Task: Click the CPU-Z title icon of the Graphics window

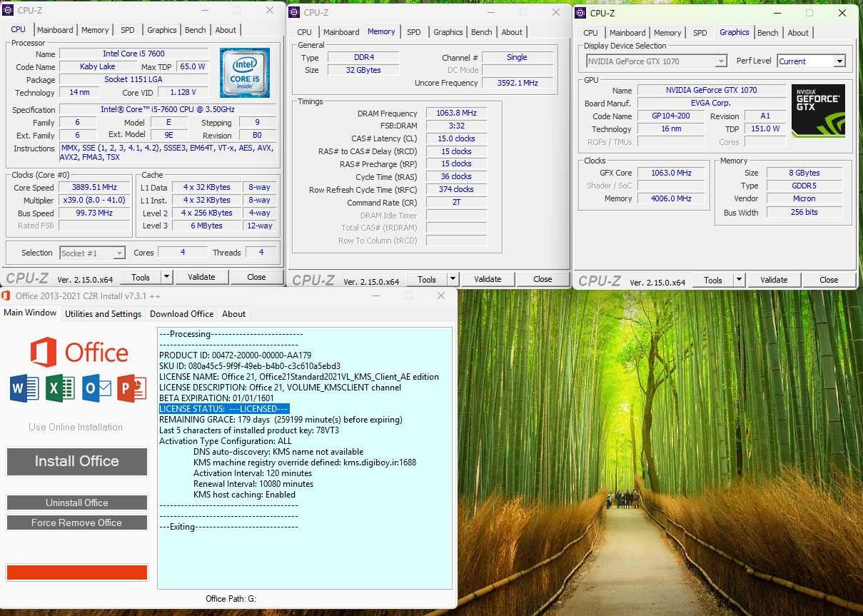Action: click(581, 13)
